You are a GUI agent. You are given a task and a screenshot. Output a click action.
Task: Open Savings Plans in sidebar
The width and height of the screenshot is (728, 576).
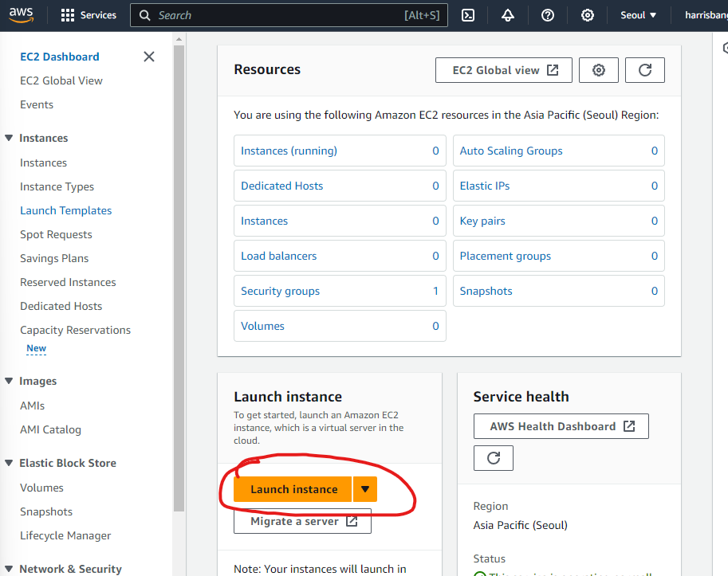pos(54,258)
